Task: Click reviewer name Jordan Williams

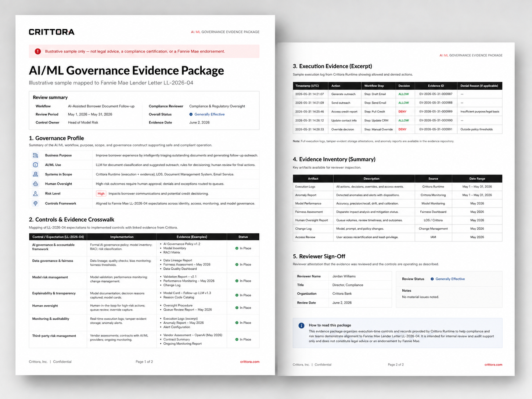Action: (344, 276)
